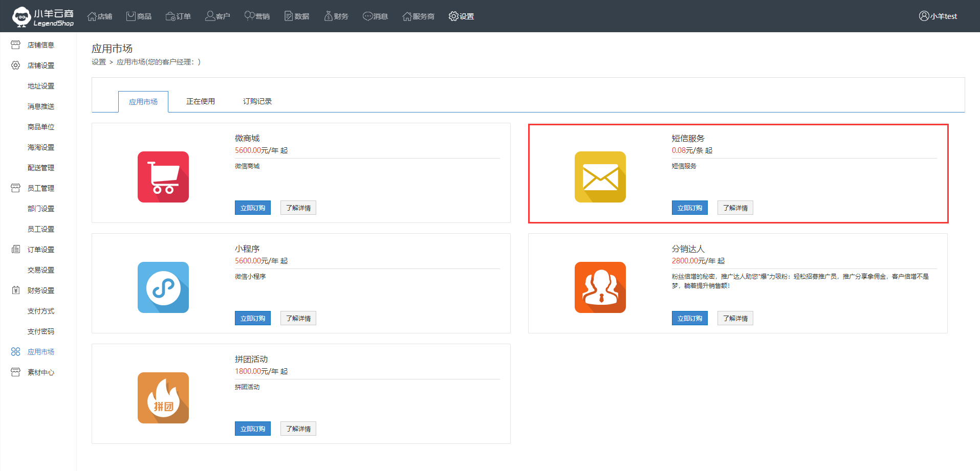Image resolution: width=980 pixels, height=471 pixels.
Task: Click the 小羊云商 LegendShop logo
Action: (43, 16)
